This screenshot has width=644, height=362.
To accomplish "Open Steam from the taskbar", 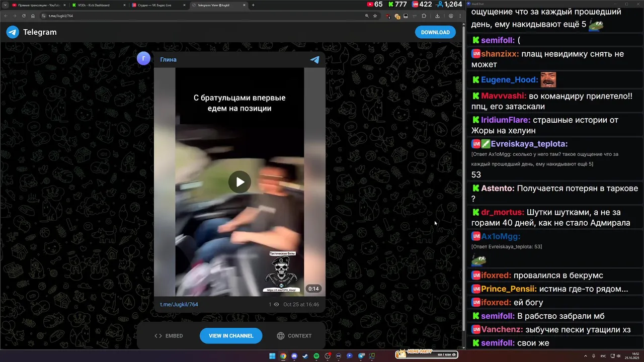I will tap(305, 356).
